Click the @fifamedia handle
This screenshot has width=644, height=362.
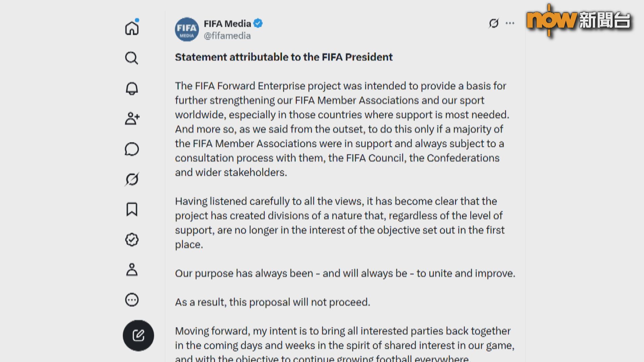227,36
